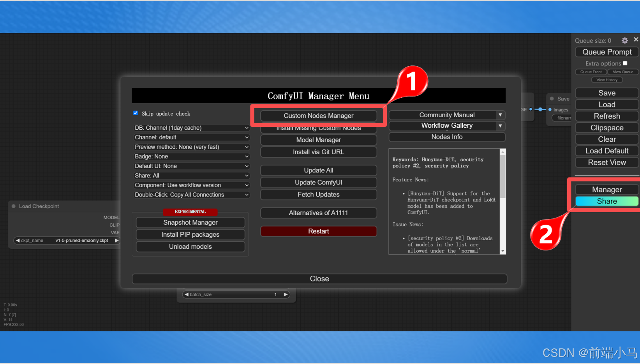Viewport: 640px width, 364px height.
Task: Open Preview method dropdown
Action: [x=191, y=147]
